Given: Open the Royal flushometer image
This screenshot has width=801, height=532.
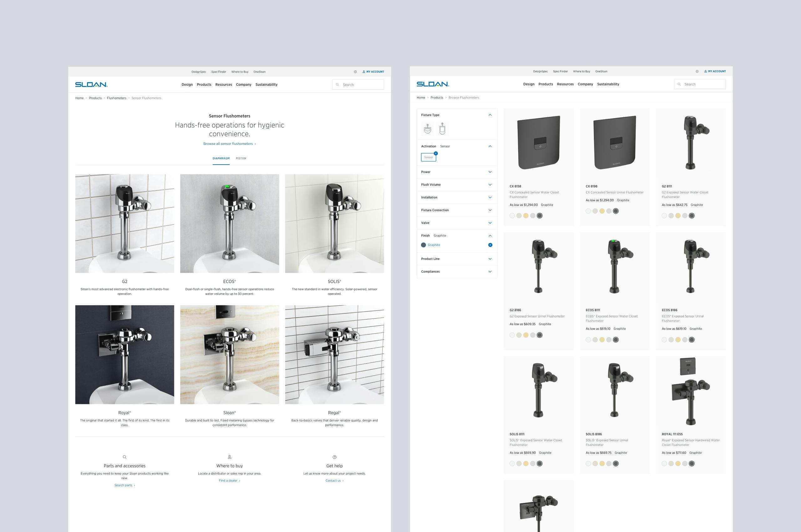Looking at the screenshot, I should coord(125,355).
